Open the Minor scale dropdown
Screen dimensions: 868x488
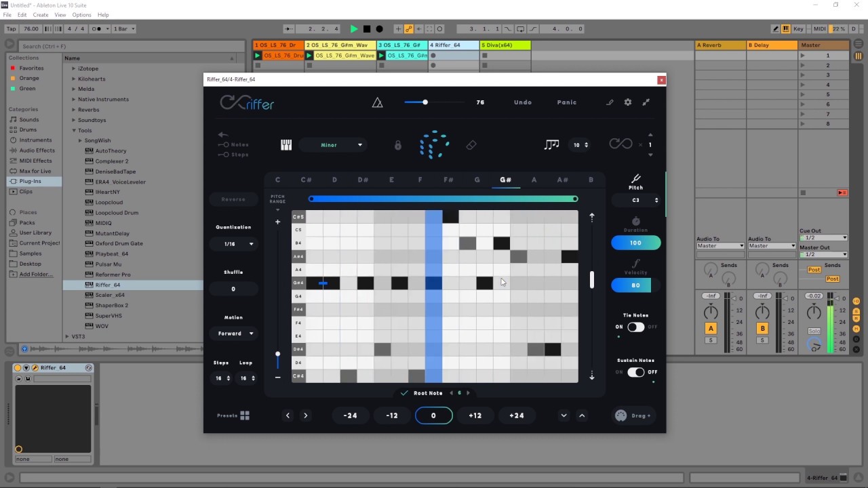333,145
